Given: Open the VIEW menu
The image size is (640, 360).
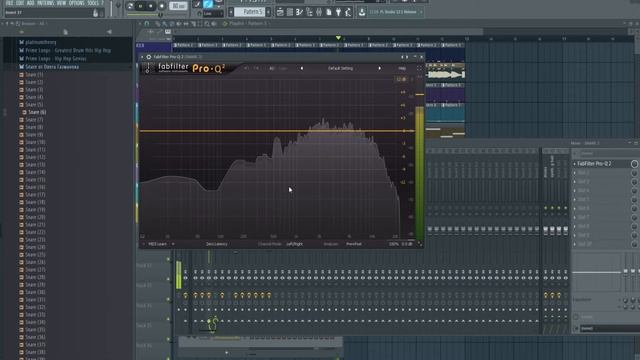Looking at the screenshot, I should click(x=61, y=3).
